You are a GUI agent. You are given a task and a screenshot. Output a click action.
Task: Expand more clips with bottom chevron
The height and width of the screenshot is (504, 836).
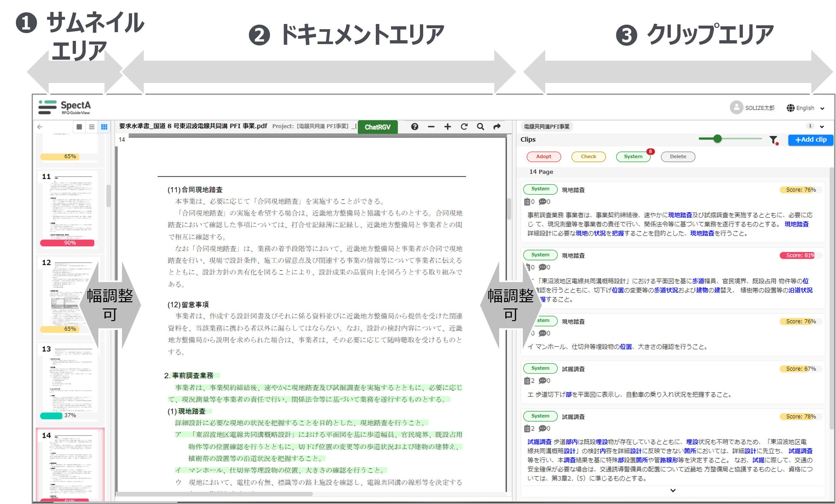coord(673,490)
